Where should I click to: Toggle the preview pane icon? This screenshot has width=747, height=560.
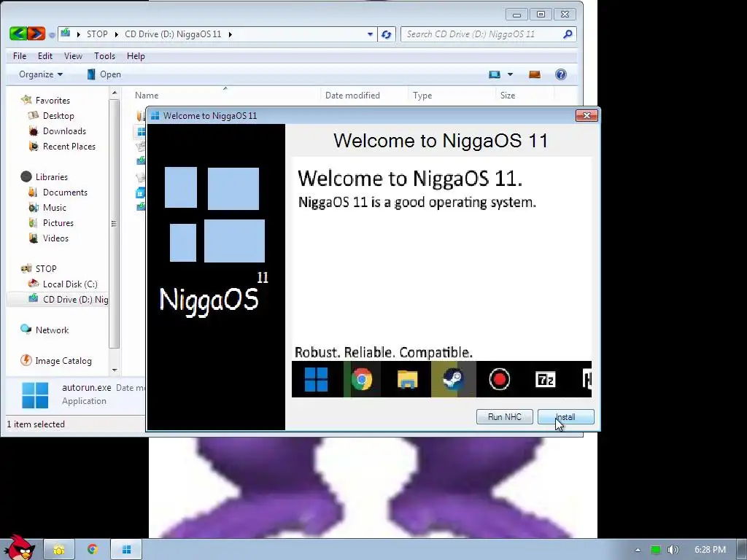(535, 74)
